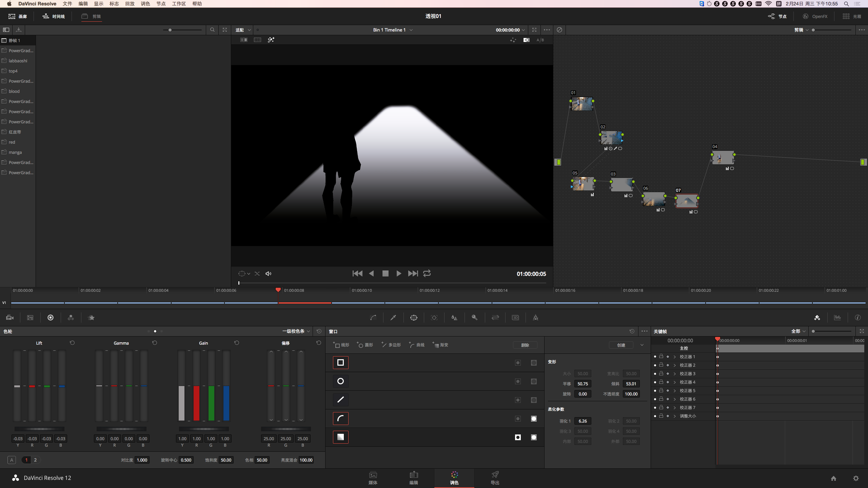Screen dimensions: 868x488
Task: Open the Keyframes palette icon
Action: click(x=817, y=318)
